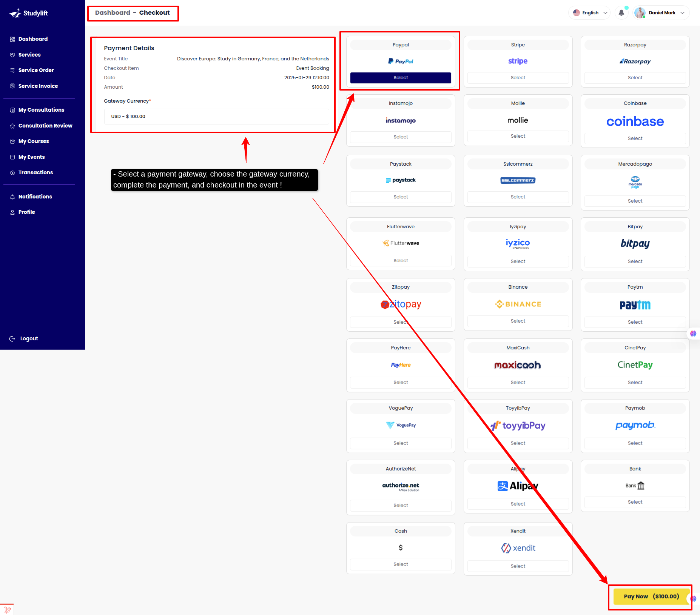The image size is (700, 615).
Task: Click the Mercado Pago logo
Action: pos(635,182)
